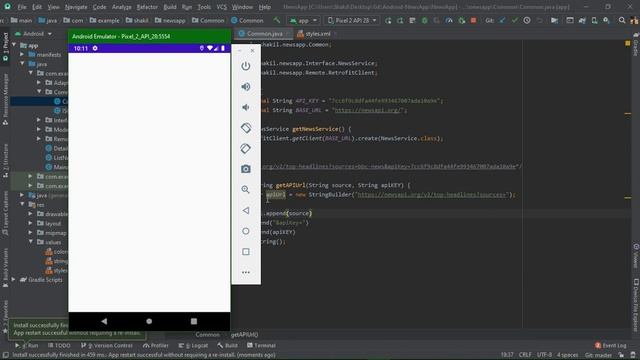
Task: Click the Search Everywhere magnifier icon
Action: pyautogui.click(x=622, y=20)
